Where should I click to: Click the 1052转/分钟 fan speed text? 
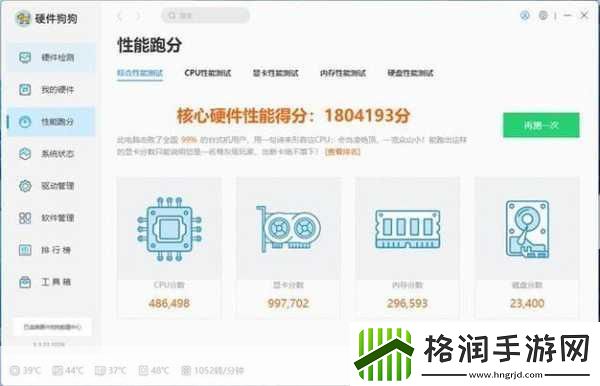coord(218,370)
